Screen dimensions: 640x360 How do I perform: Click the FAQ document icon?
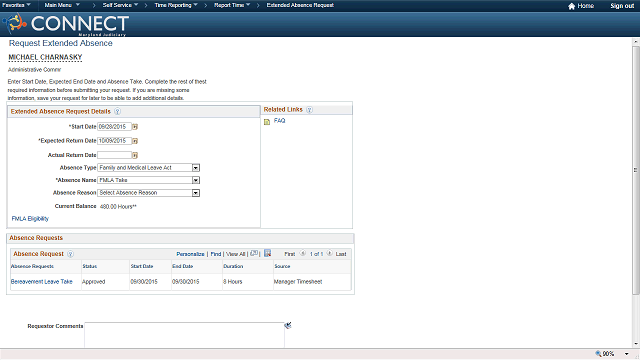(x=267, y=122)
